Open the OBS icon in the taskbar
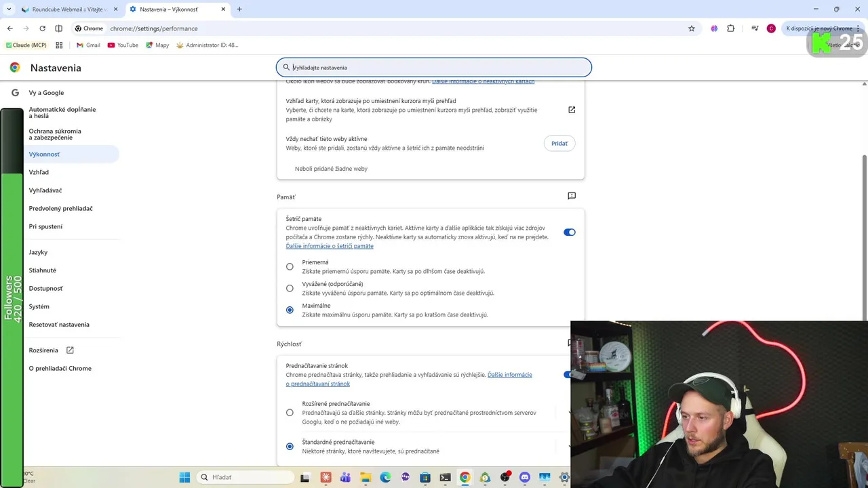Image resolution: width=868 pixels, height=488 pixels. coord(505,477)
